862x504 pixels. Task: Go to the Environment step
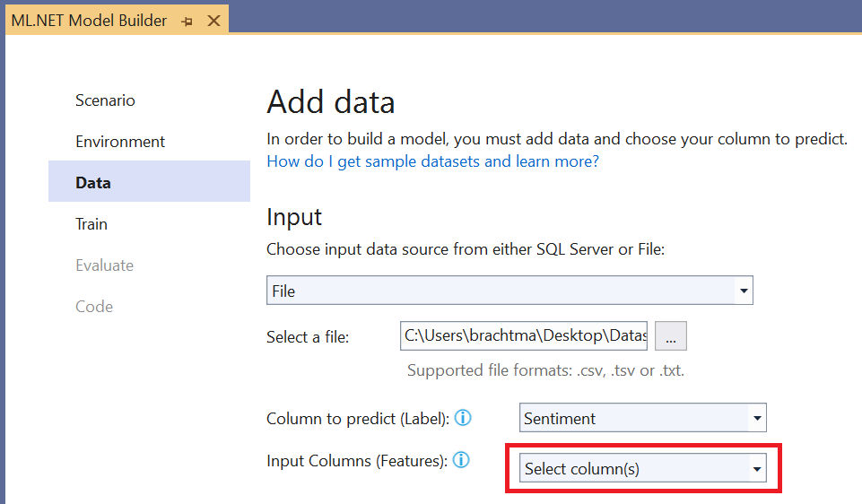point(120,142)
